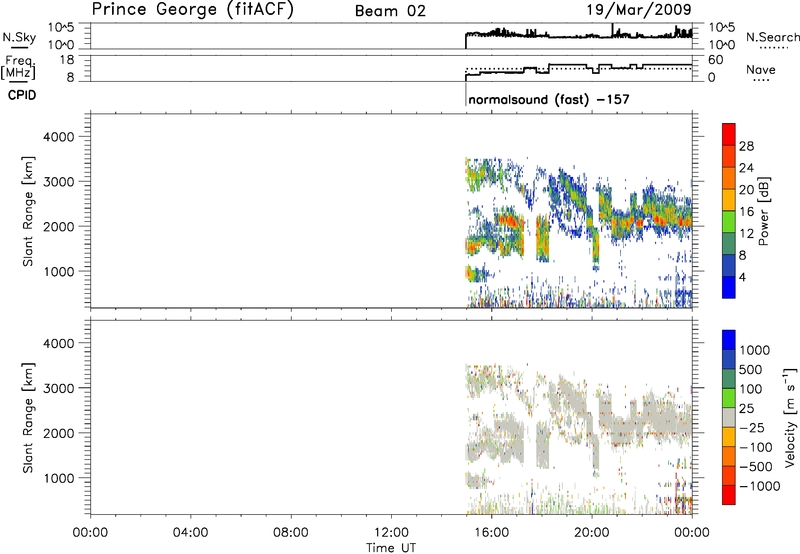This screenshot has height=554, width=800.
Task: Click the '08:00' time axis label
Action: pyautogui.click(x=291, y=533)
